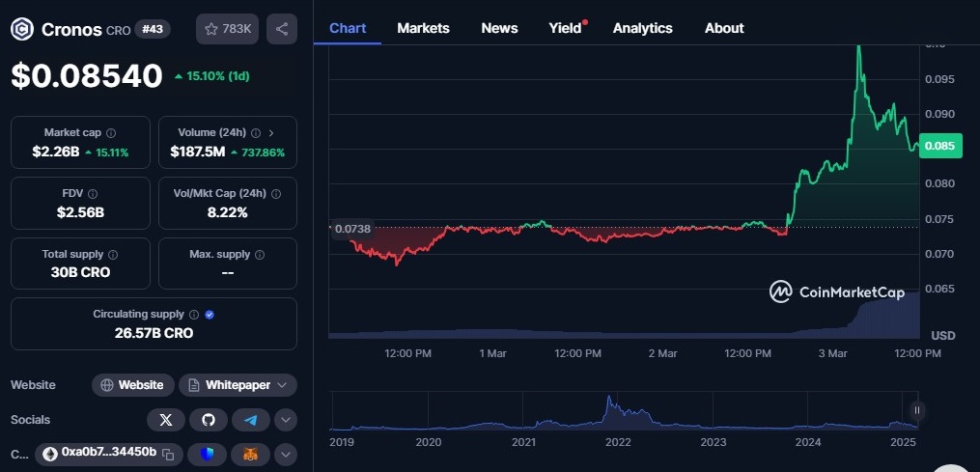
Task: Copy the contract address icon
Action: click(167, 454)
